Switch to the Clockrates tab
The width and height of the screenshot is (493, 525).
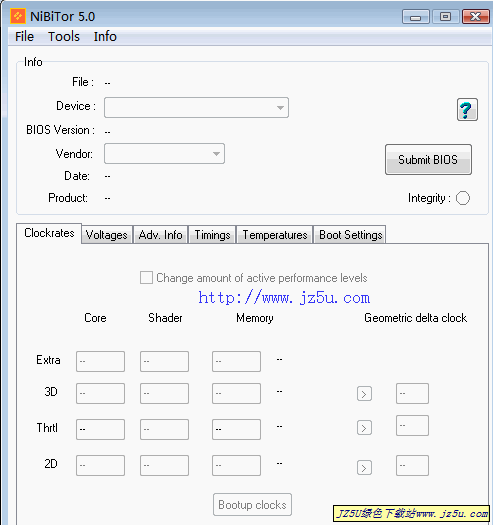tap(49, 233)
